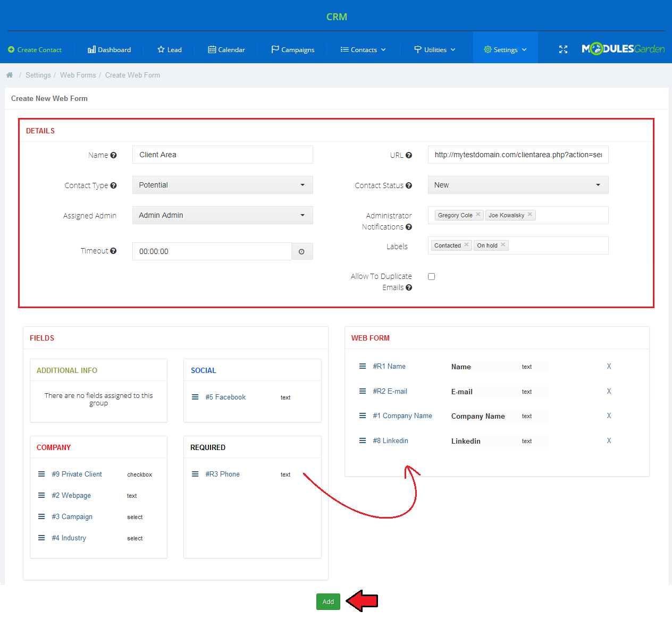Click #5 Facebook field link
The width and height of the screenshot is (672, 628).
225,397
